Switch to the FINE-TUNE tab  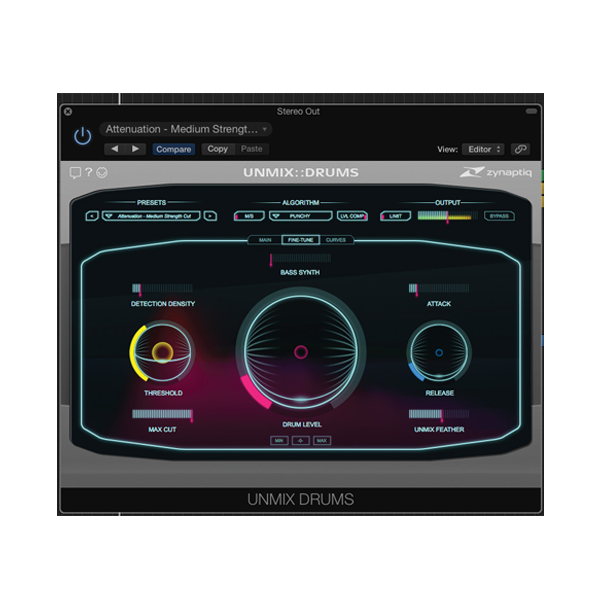[301, 240]
